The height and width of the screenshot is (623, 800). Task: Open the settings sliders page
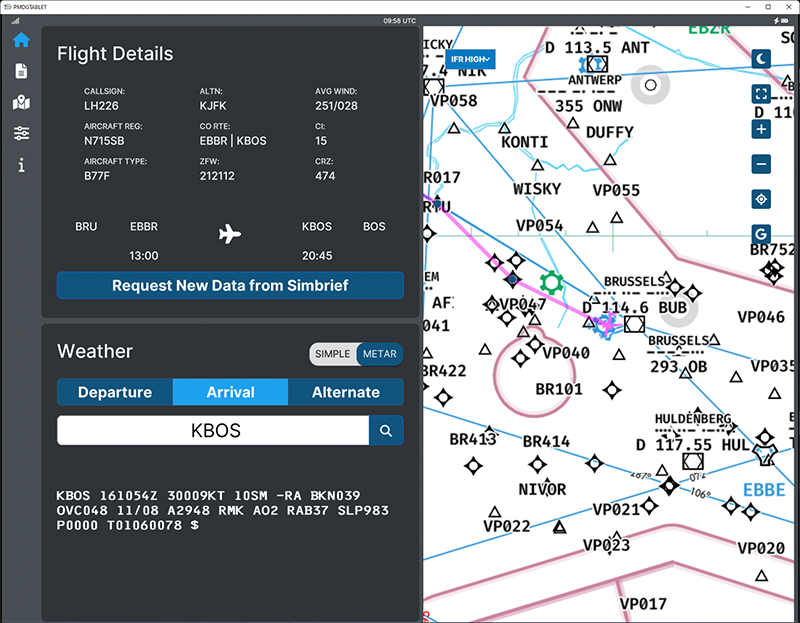click(21, 133)
